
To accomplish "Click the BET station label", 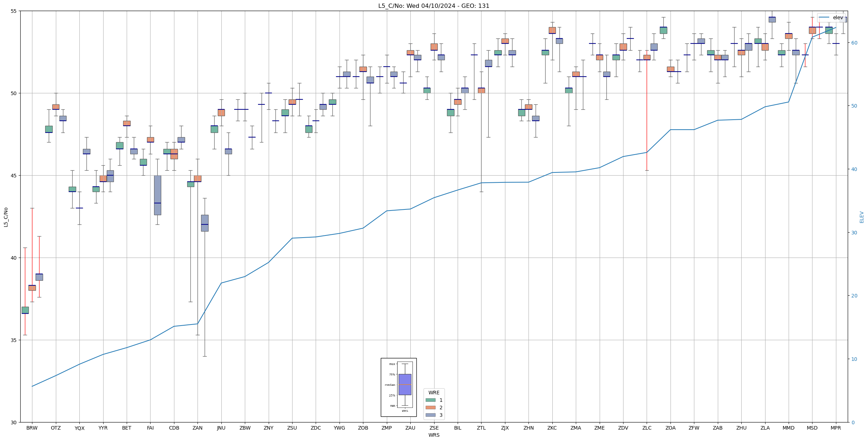I will point(127,428).
